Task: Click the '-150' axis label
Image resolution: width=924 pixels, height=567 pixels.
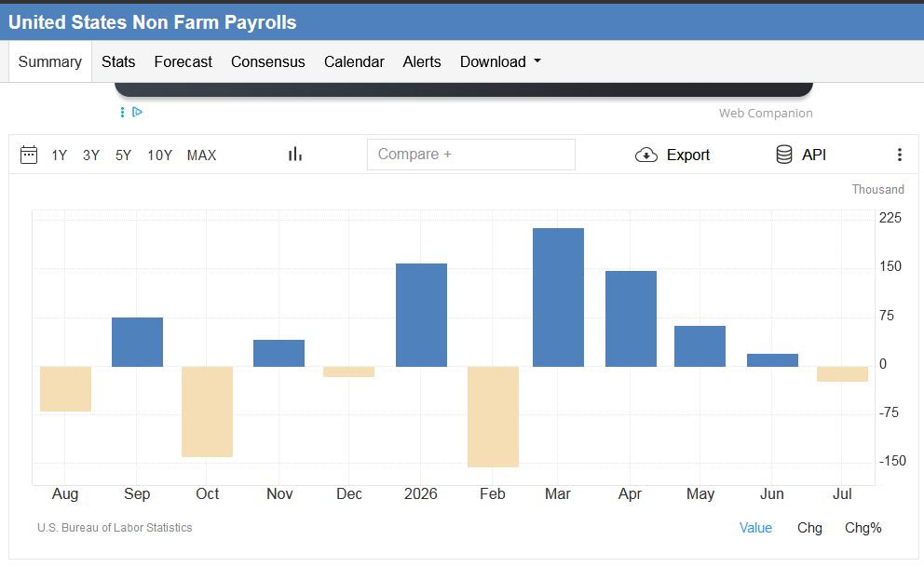Action: 892,461
